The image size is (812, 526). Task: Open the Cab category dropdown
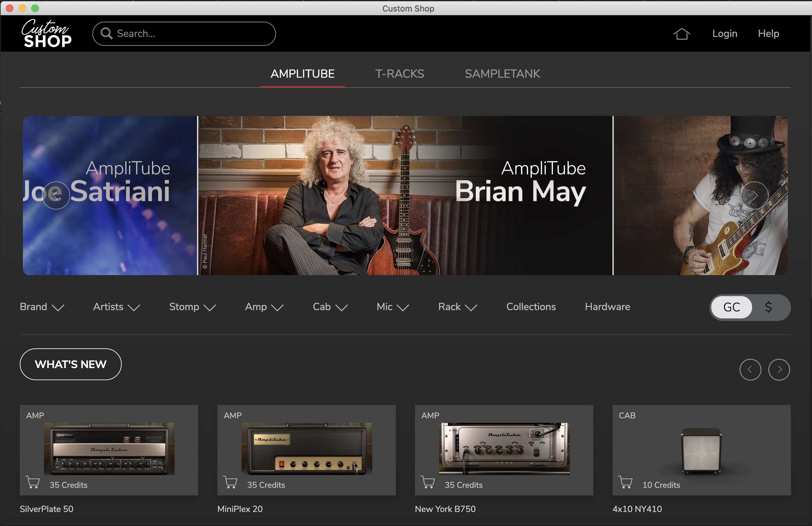pyautogui.click(x=330, y=307)
